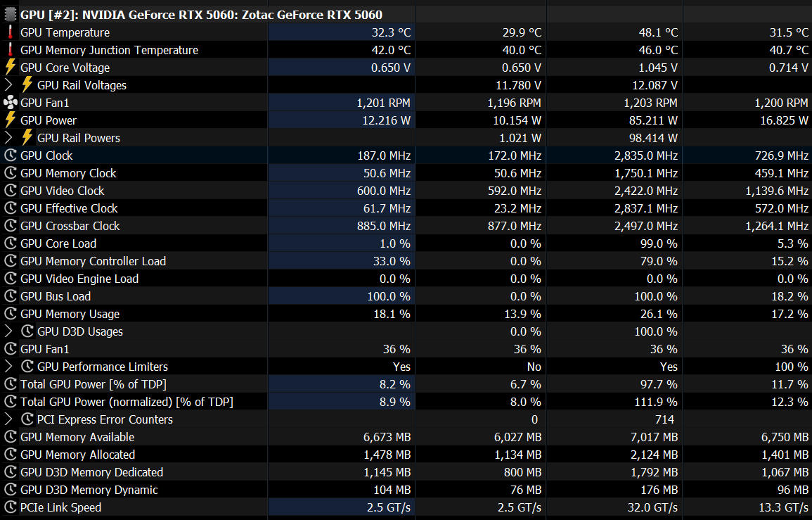The height and width of the screenshot is (520, 812).
Task: Click clock gauge icon next to GPU Clock
Action: tap(11, 156)
